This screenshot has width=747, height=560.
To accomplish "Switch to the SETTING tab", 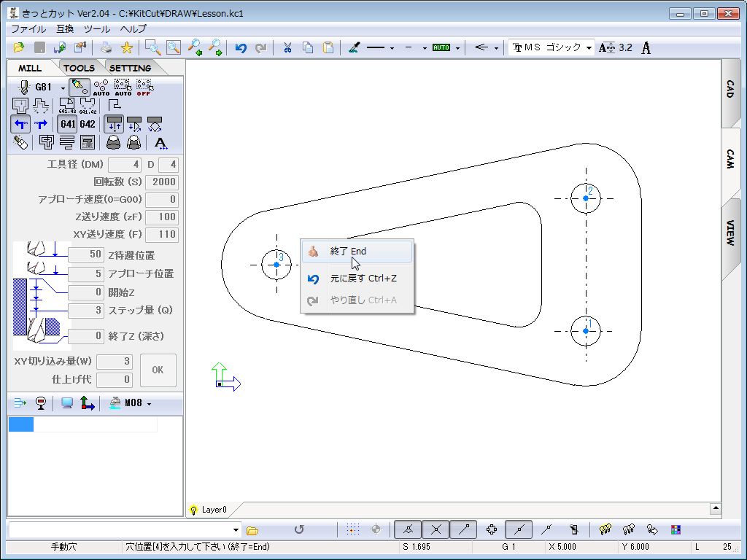I will (130, 68).
